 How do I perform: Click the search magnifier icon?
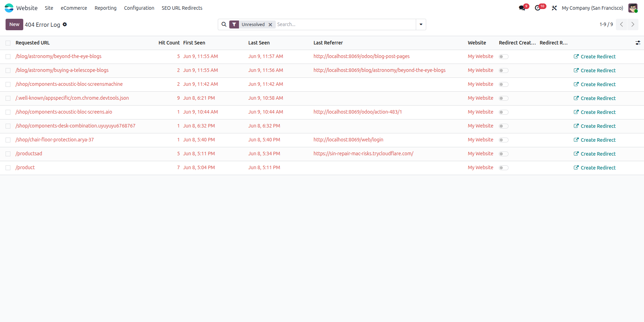coord(224,24)
